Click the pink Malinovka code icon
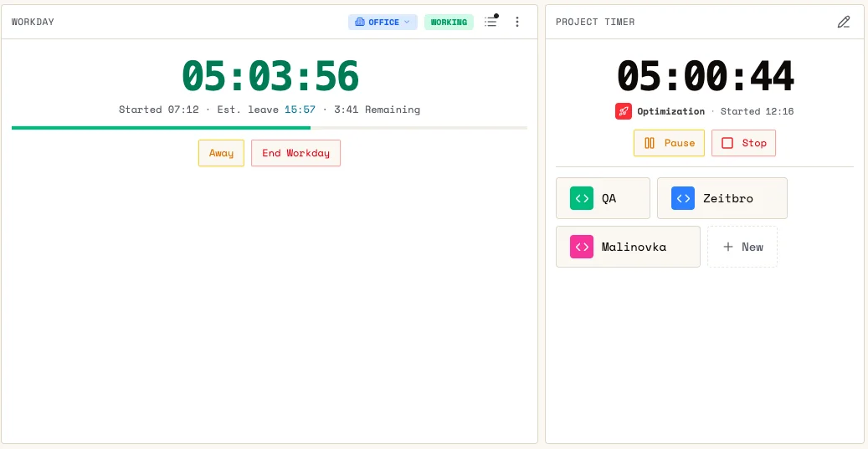Viewport: 868px width, 449px height. click(x=582, y=247)
